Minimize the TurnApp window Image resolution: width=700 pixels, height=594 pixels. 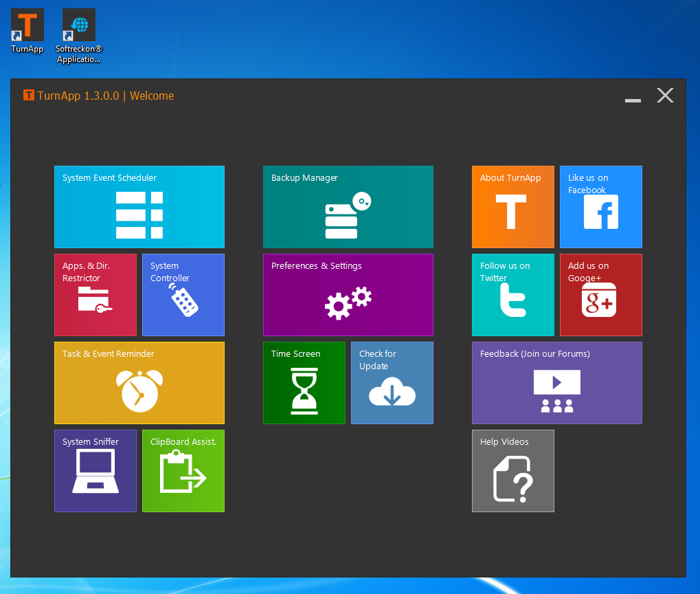pos(633,100)
